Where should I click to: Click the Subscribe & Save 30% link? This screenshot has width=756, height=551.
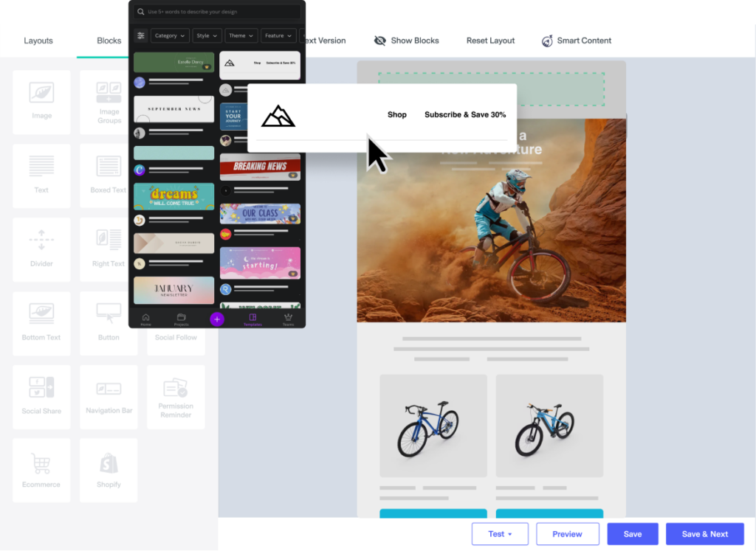tap(464, 115)
